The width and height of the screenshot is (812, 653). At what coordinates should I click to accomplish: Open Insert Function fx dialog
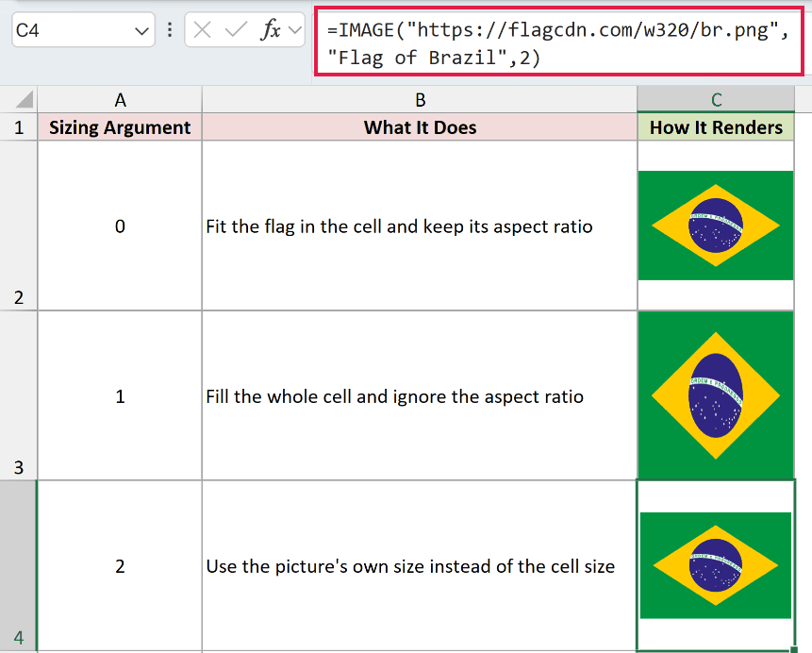coord(271,30)
